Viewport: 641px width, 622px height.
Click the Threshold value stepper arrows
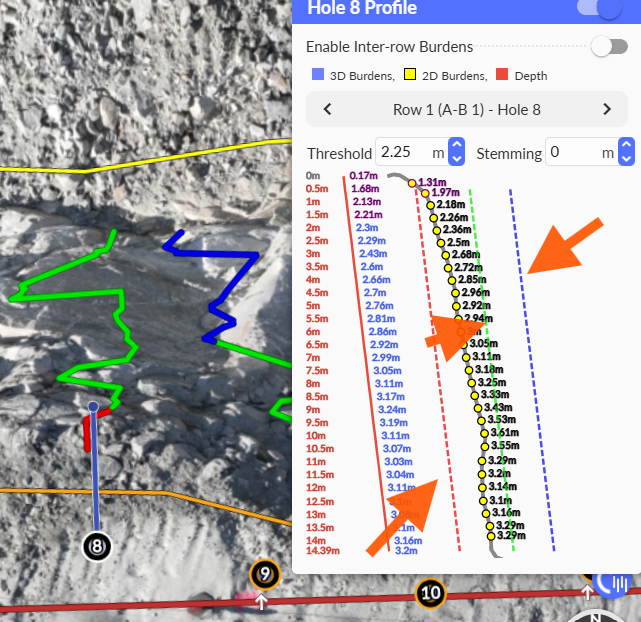pos(456,152)
